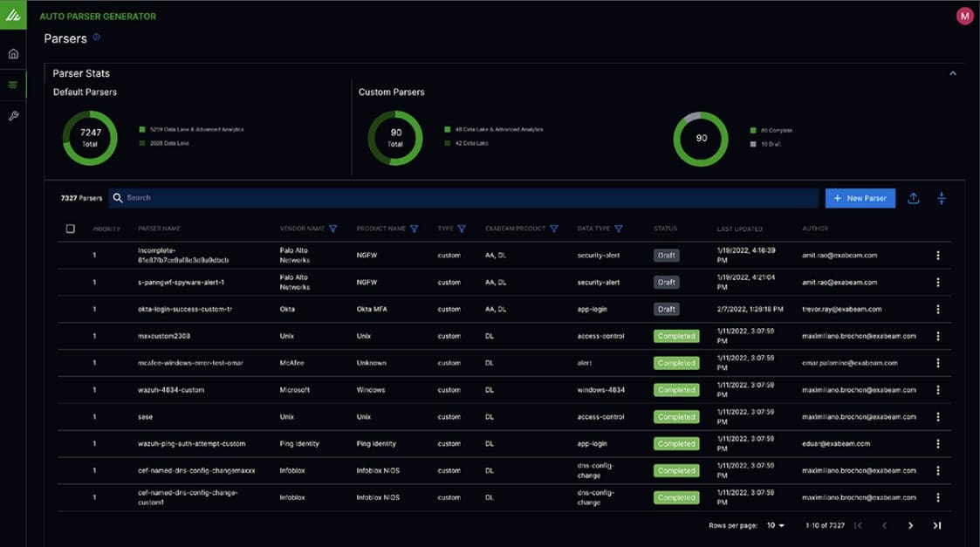Viewport: 980px width, 547px height.
Task: Toggle the select-all parsers checkbox
Action: coord(70,229)
